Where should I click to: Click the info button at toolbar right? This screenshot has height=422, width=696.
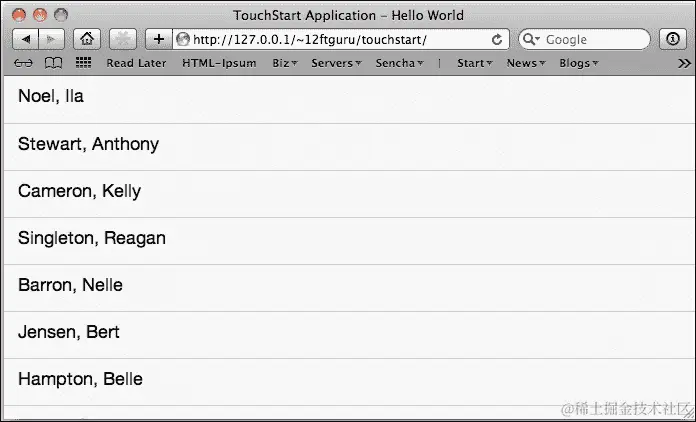(x=672, y=39)
